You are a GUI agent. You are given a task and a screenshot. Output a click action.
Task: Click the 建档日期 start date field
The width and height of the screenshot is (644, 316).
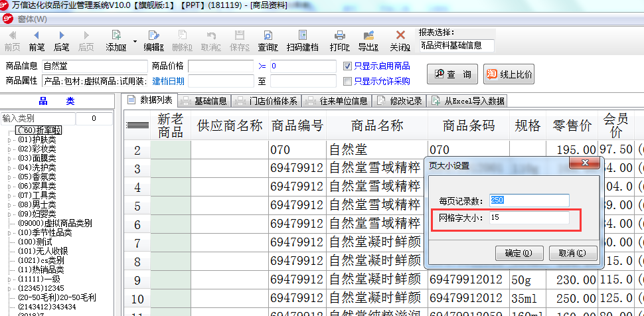[220, 81]
